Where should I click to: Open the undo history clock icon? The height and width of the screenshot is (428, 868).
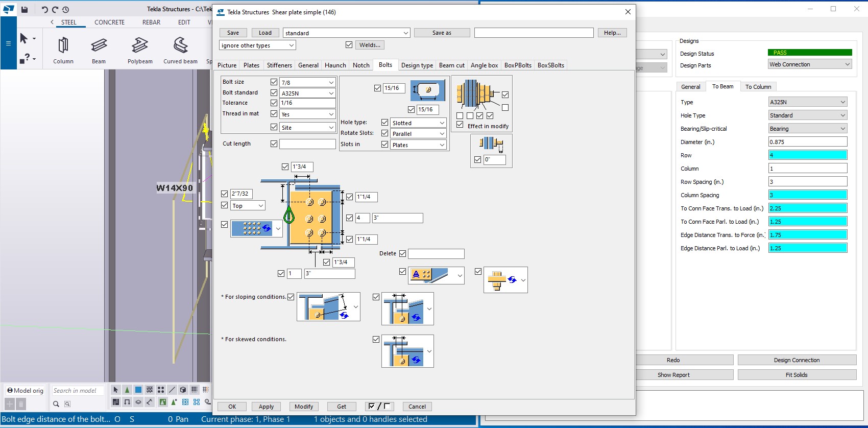(65, 9)
